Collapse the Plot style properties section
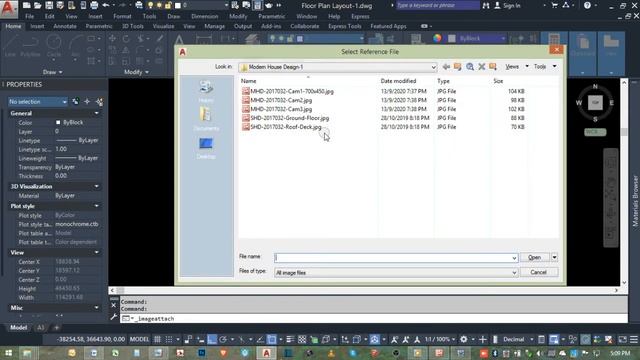The image size is (640, 360). (96, 206)
